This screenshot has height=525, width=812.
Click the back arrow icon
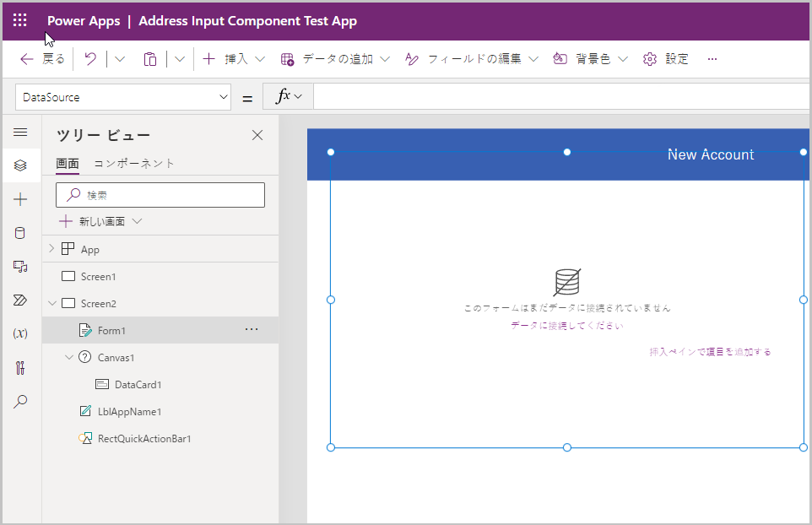pyautogui.click(x=26, y=59)
